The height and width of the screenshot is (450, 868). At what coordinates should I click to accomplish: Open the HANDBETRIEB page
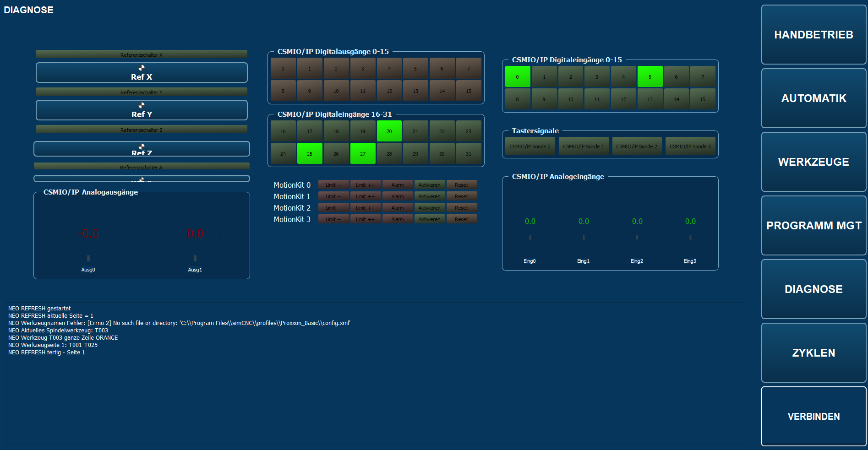click(x=813, y=35)
